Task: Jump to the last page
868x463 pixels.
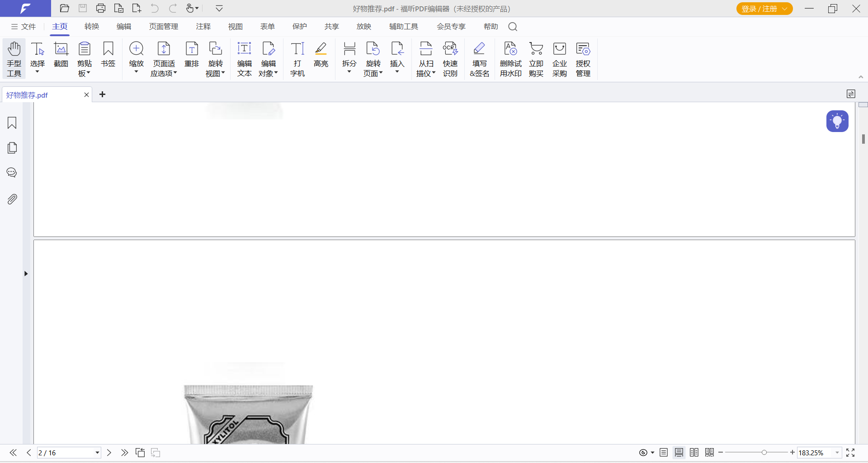Action: pyautogui.click(x=124, y=453)
